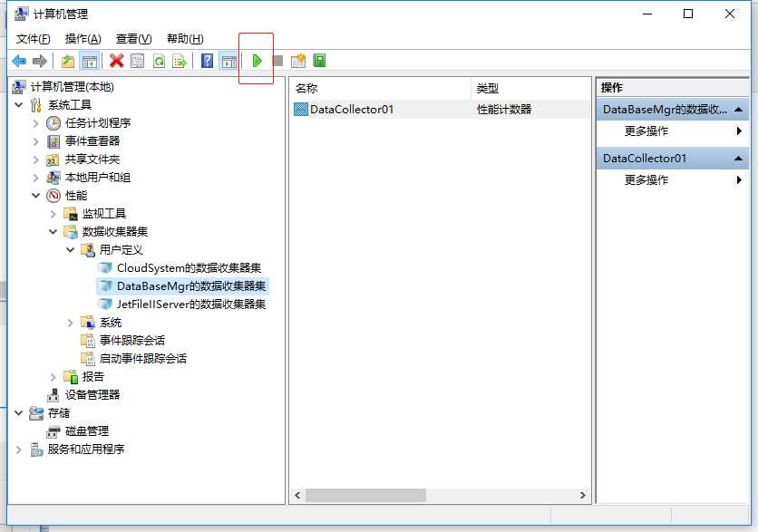Expand the 服务和应用程序 node
Screen dimensions: 758x532
click(19, 450)
